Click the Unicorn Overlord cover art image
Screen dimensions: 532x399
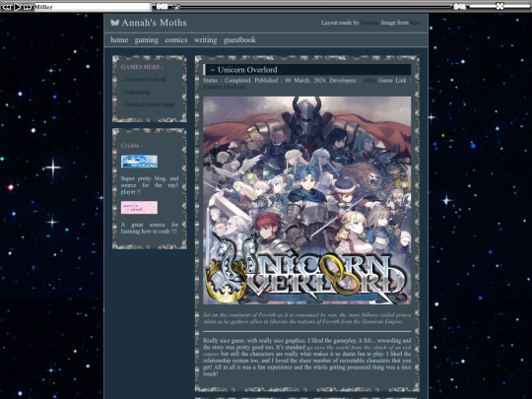[306, 200]
